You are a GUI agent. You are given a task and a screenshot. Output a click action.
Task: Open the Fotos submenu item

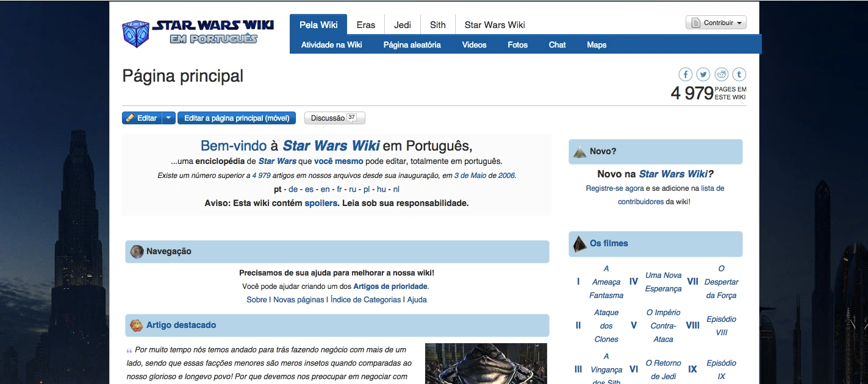tap(518, 44)
